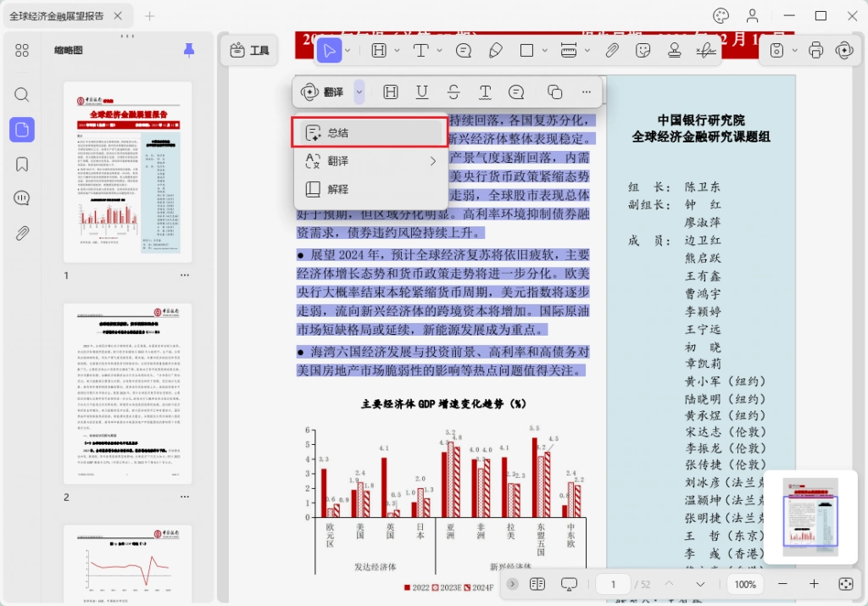
Task: Open the sticker tool
Action: click(643, 51)
